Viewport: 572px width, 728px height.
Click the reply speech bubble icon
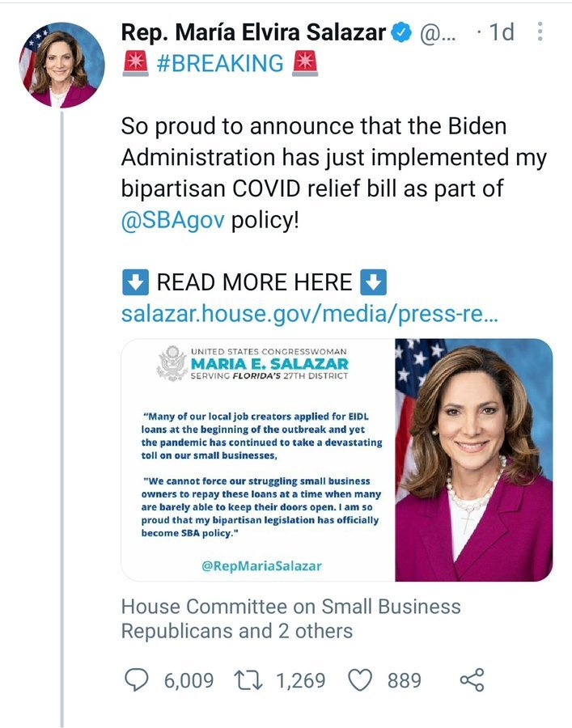(x=138, y=680)
